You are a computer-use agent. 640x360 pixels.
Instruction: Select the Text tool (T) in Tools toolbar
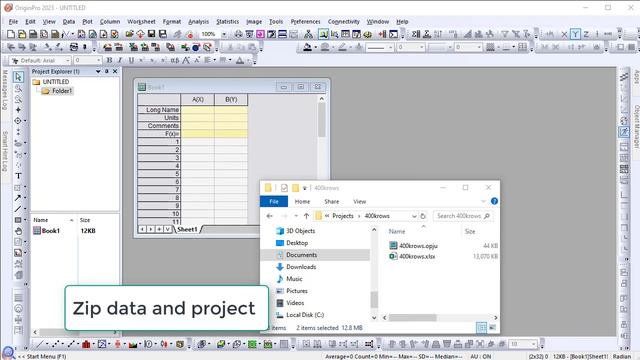click(x=18, y=176)
